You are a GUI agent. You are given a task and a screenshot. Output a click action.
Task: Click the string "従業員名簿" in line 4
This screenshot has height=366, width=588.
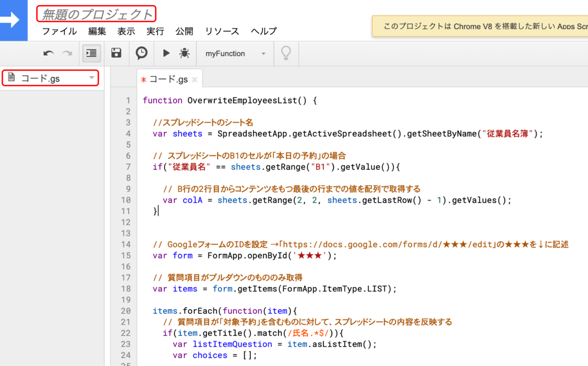(x=508, y=134)
